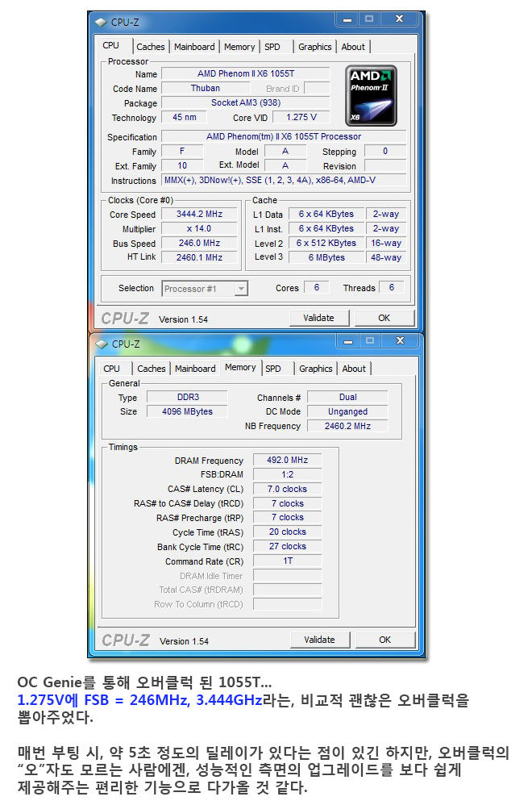Click the Instructions field MMX(+), 3DNow!

(284, 180)
